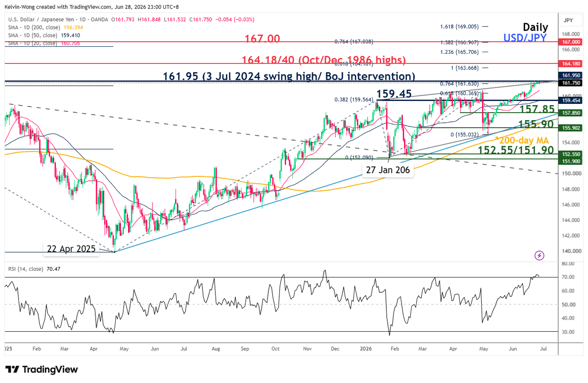Click the 1.618 (169.005) Fibonacci label

pyautogui.click(x=459, y=26)
